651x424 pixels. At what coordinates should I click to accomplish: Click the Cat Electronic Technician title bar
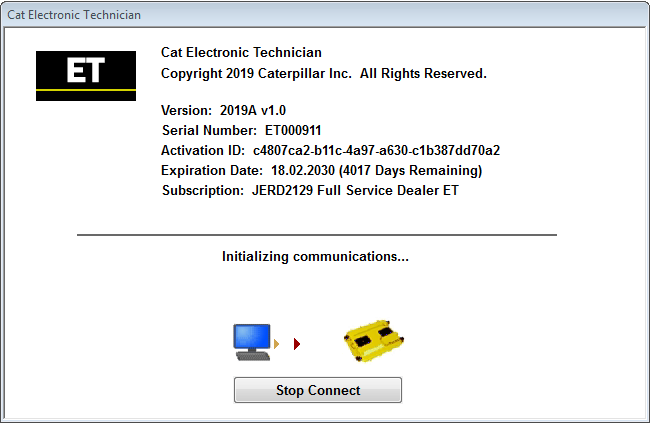point(326,15)
